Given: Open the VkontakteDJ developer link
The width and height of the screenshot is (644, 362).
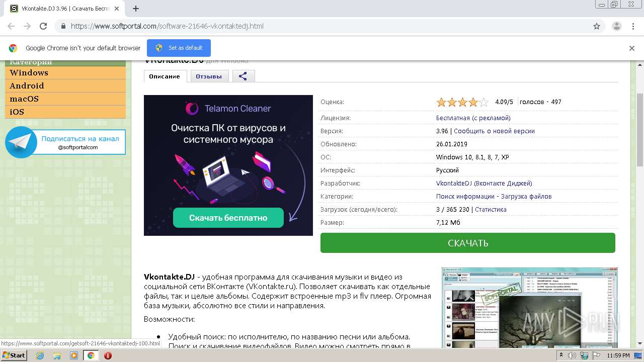Looking at the screenshot, I should (x=484, y=183).
